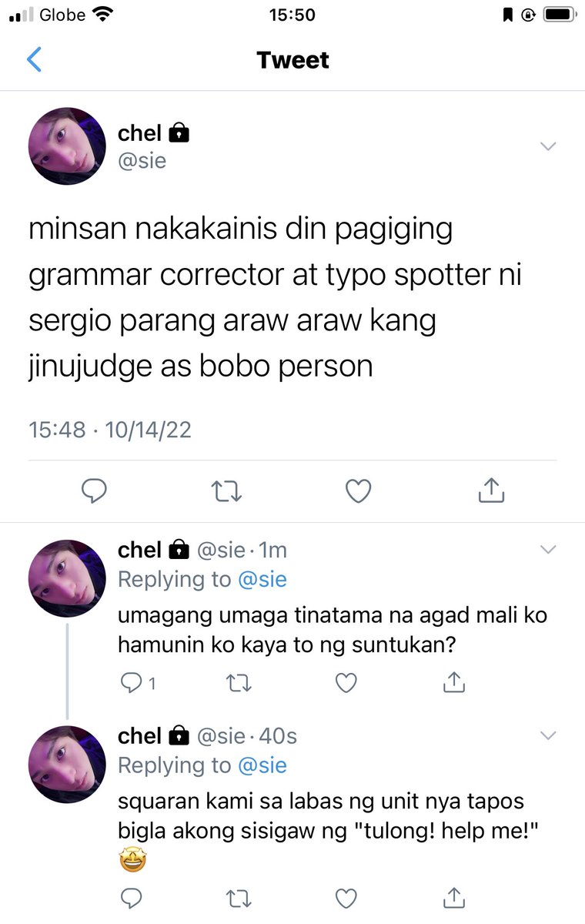
Task: Open @sie link in first reply
Action: [262, 579]
